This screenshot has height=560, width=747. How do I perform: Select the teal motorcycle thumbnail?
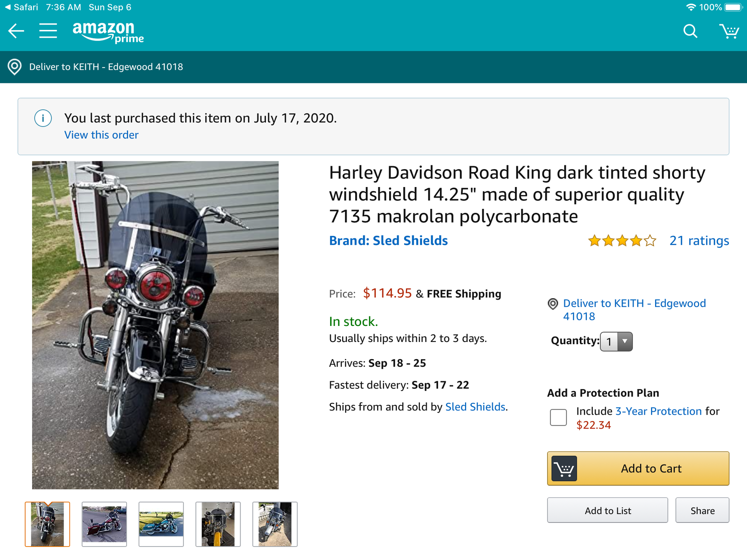coord(161,524)
